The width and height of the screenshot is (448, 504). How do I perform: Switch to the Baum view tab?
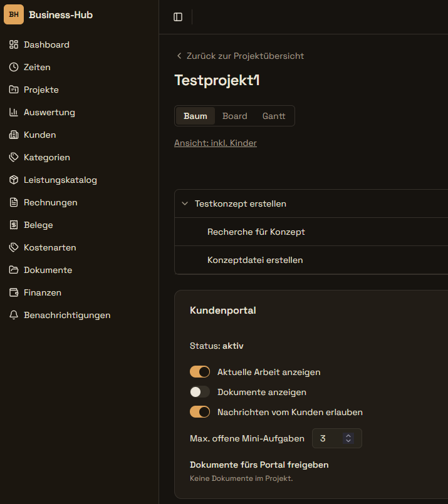pos(195,116)
